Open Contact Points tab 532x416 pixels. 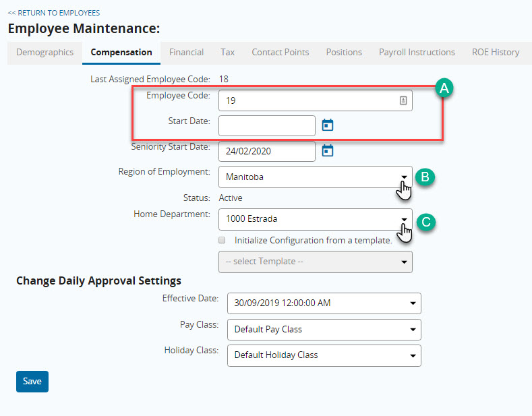tap(280, 53)
